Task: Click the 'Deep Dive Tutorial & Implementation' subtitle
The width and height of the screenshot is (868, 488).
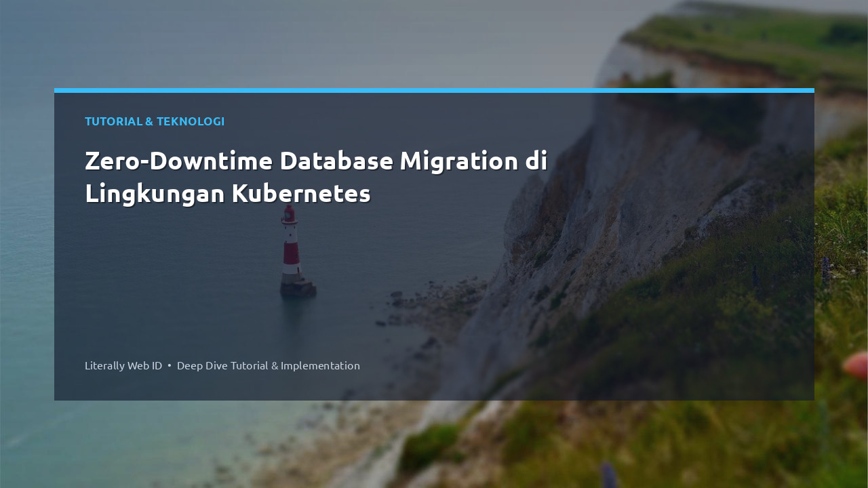Action: [x=269, y=365]
